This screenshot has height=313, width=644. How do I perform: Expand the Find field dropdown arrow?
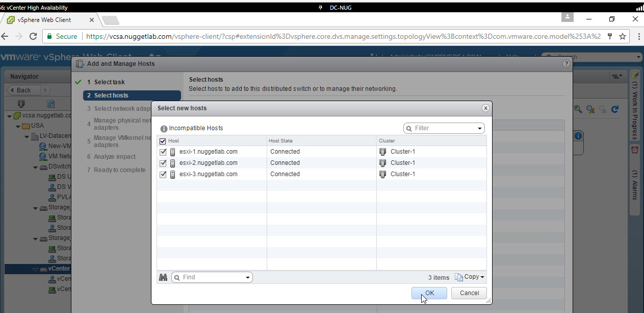coord(247,277)
